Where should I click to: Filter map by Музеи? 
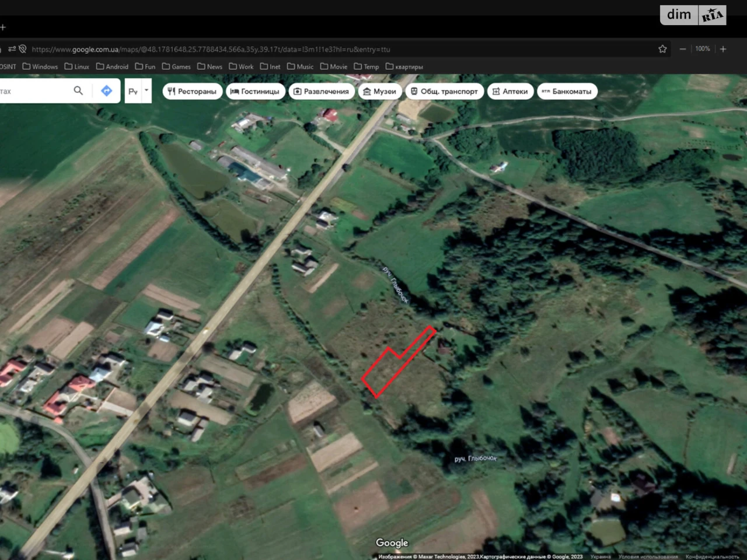(380, 91)
